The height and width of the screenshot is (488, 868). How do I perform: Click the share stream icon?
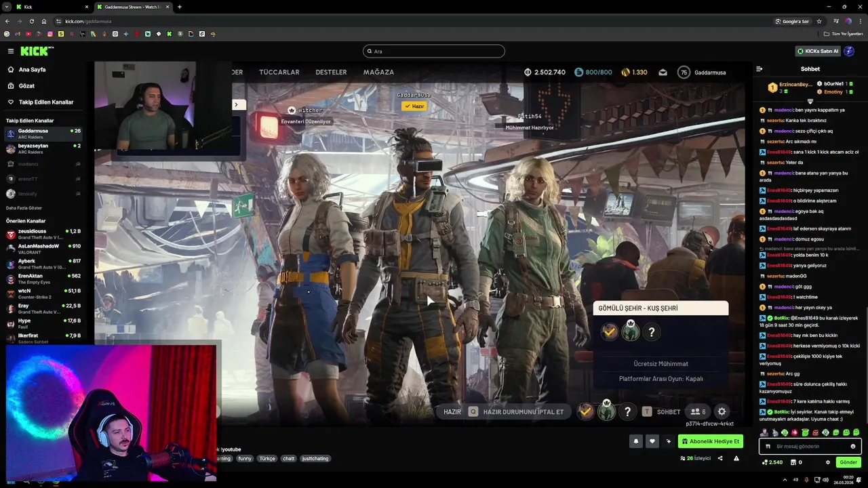pos(720,458)
